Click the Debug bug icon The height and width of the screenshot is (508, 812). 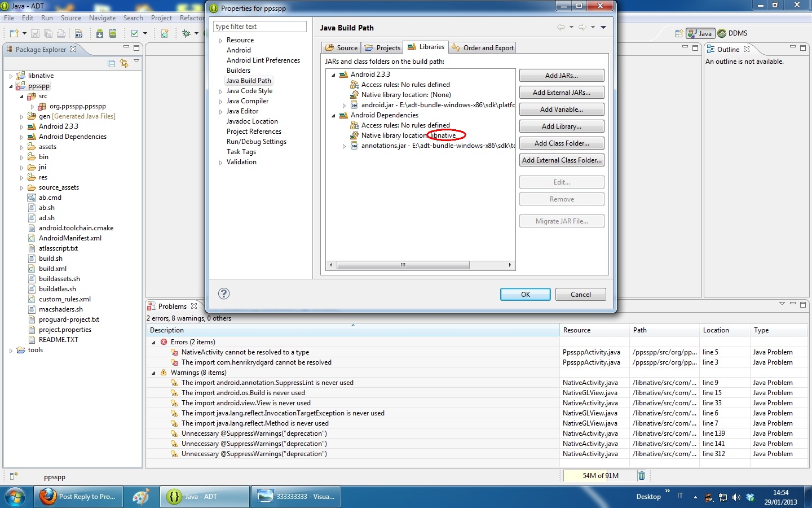[x=186, y=34]
